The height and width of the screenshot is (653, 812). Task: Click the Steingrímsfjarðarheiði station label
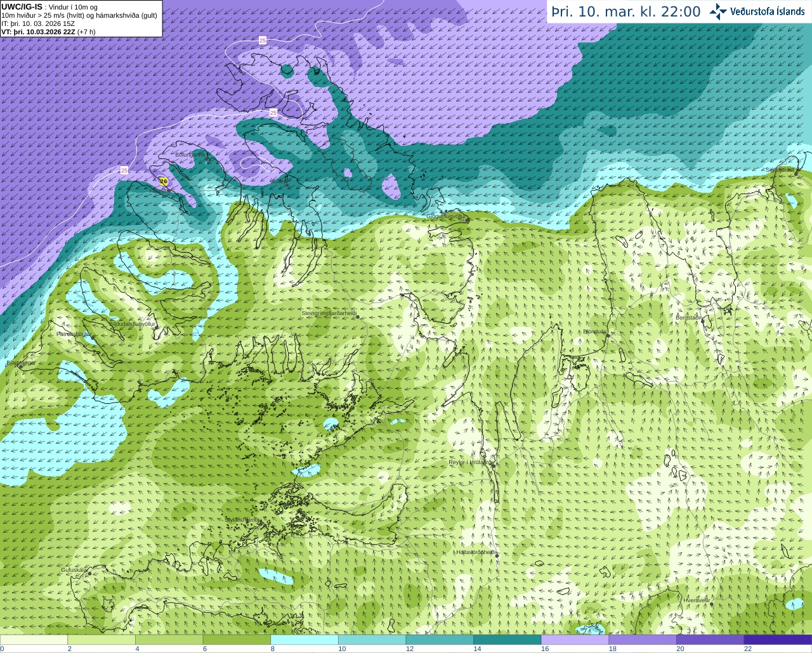point(329,313)
